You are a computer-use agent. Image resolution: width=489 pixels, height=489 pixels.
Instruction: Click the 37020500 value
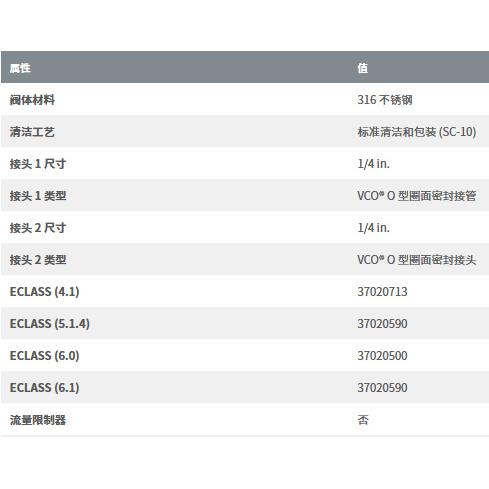point(382,356)
